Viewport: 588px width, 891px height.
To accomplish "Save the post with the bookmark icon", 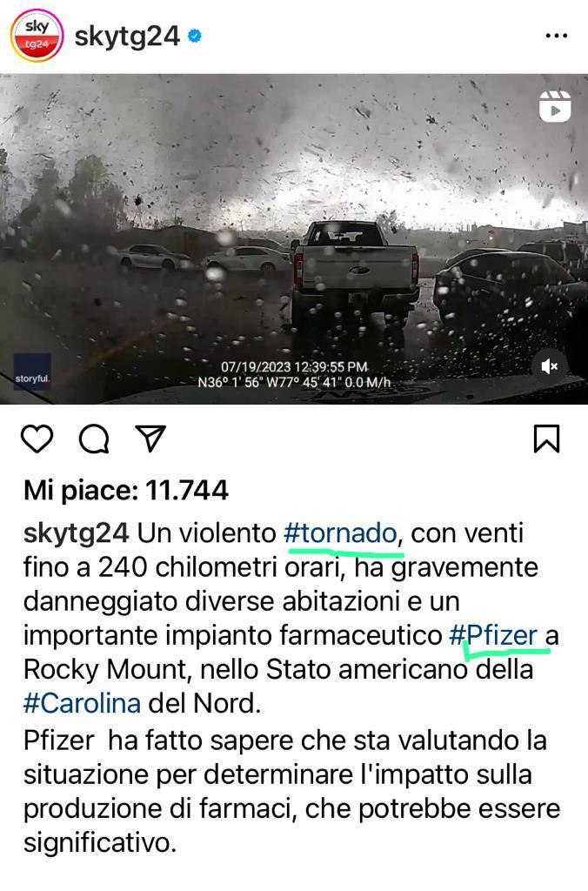I will point(546,439).
